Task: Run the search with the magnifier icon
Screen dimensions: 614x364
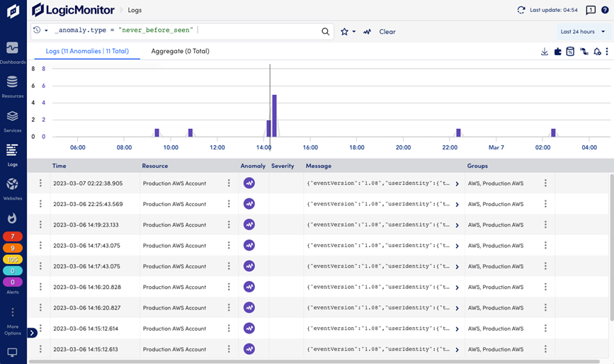Action: point(325,31)
